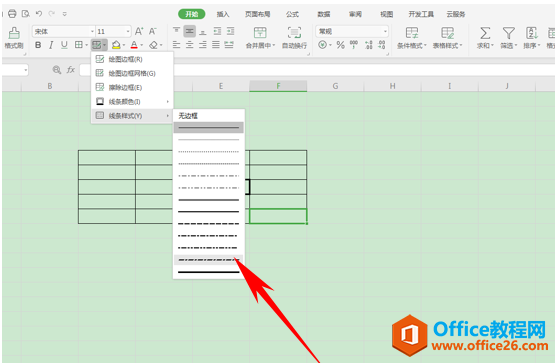The width and height of the screenshot is (555, 363).
Task: Switch to the 公式 (Formulas) tab
Action: coord(292,14)
